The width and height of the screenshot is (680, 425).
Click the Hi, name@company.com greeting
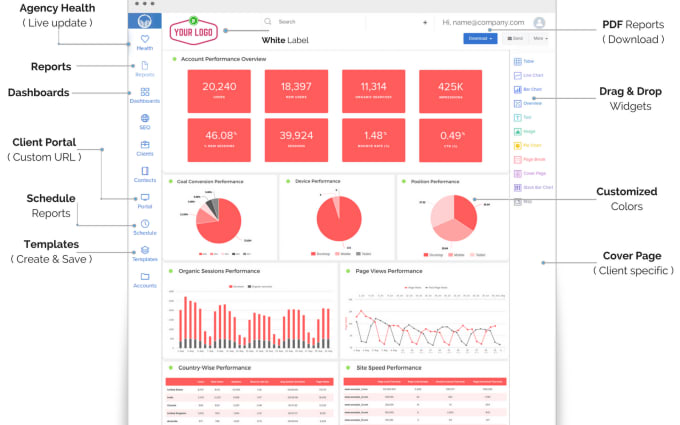click(483, 23)
